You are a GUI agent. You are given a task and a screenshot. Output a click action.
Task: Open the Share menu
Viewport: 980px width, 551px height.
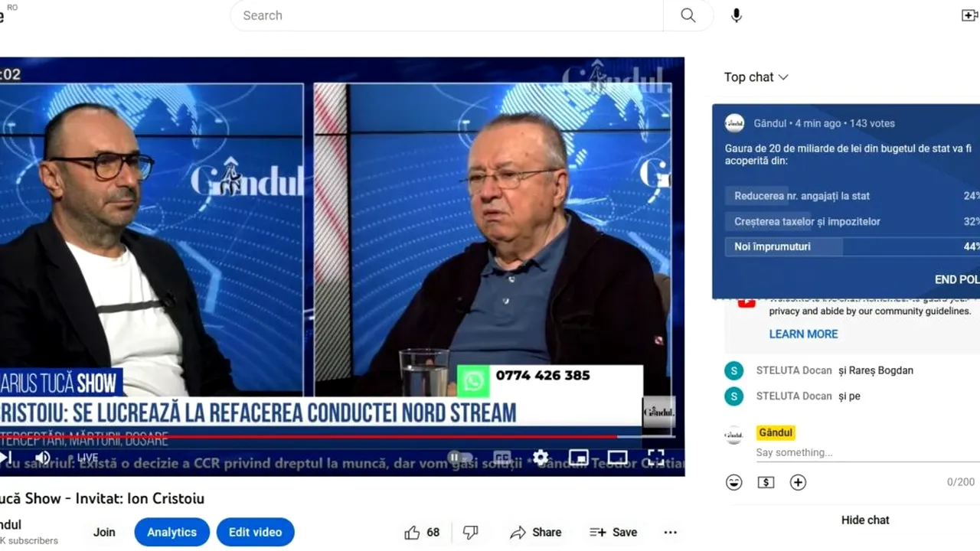[x=536, y=532]
